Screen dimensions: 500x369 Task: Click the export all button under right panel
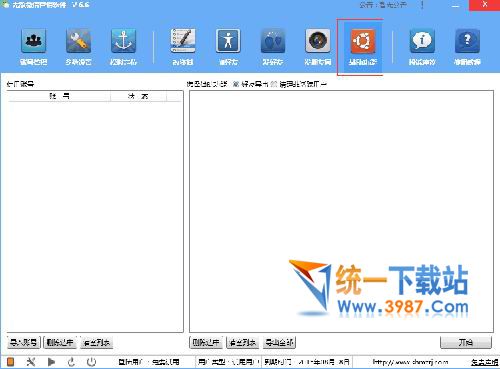[x=279, y=342]
